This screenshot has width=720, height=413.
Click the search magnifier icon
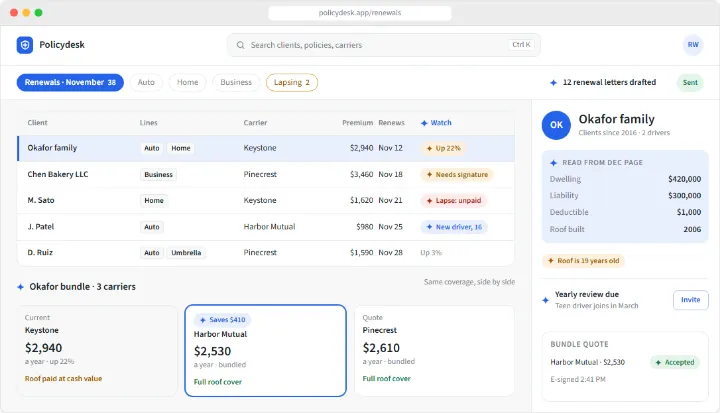point(240,45)
